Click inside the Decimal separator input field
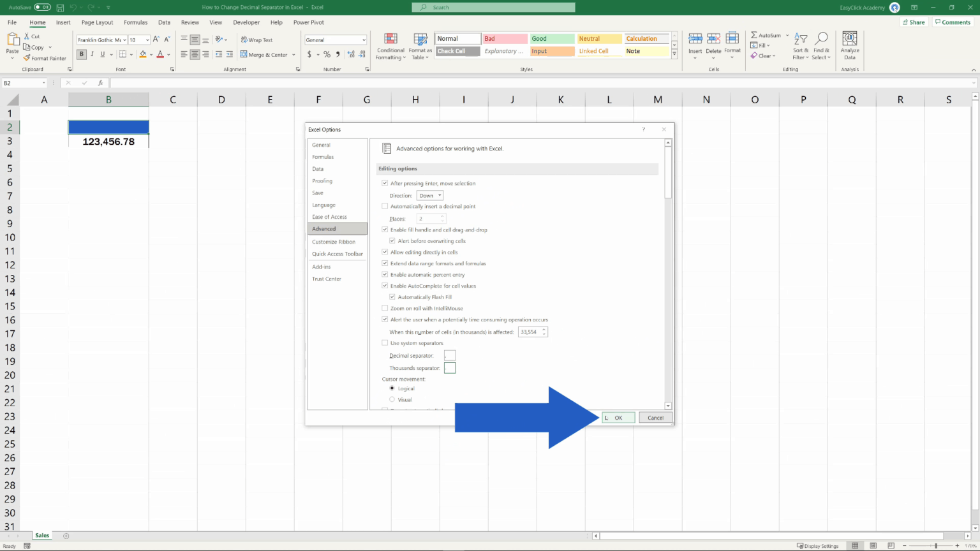 450,355
